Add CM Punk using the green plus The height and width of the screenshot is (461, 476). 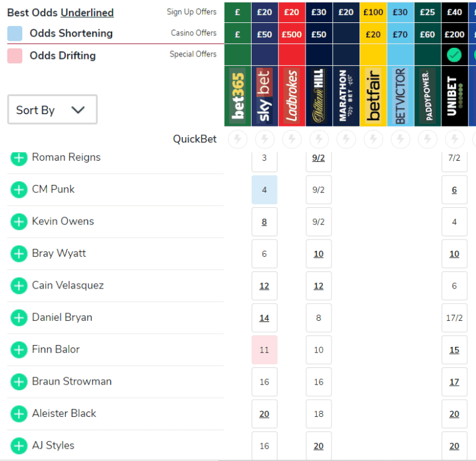tap(19, 190)
